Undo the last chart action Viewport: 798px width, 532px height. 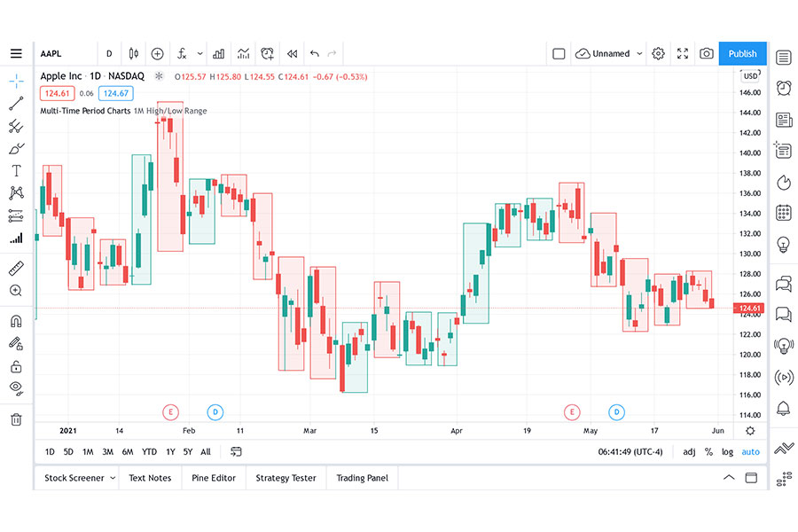click(315, 53)
